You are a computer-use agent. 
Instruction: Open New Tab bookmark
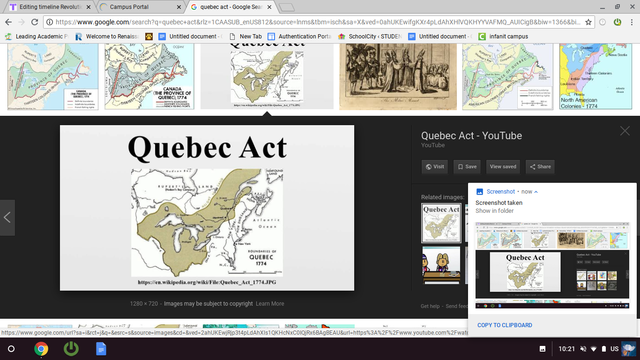pos(245,36)
